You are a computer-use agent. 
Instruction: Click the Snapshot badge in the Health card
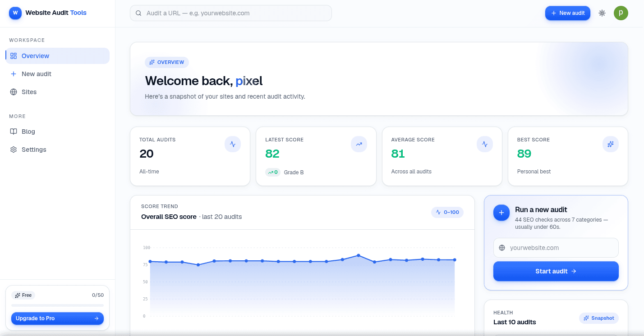tap(599, 318)
